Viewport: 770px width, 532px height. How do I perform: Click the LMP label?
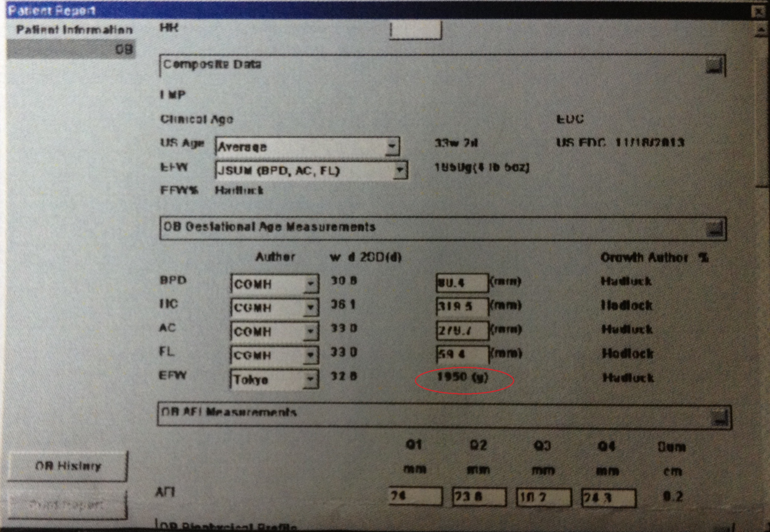(x=172, y=95)
